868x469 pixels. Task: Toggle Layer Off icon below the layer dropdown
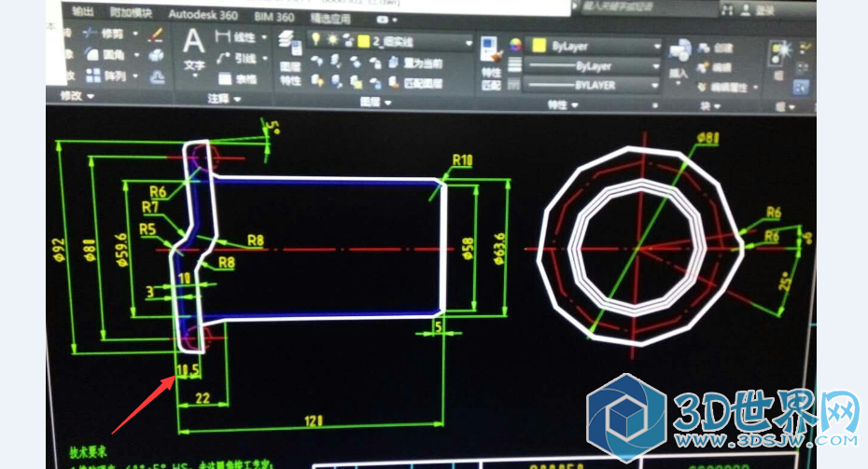click(x=316, y=61)
